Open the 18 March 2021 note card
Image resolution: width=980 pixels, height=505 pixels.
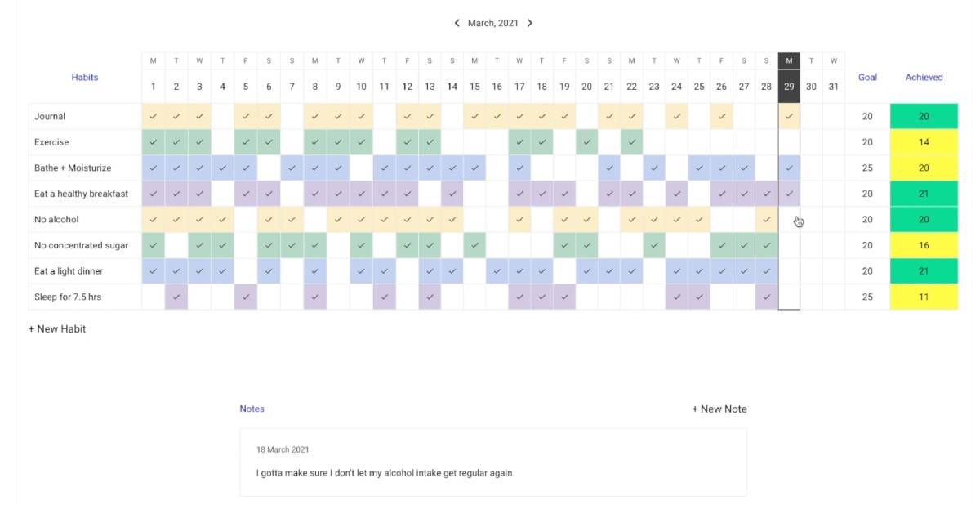pos(493,463)
